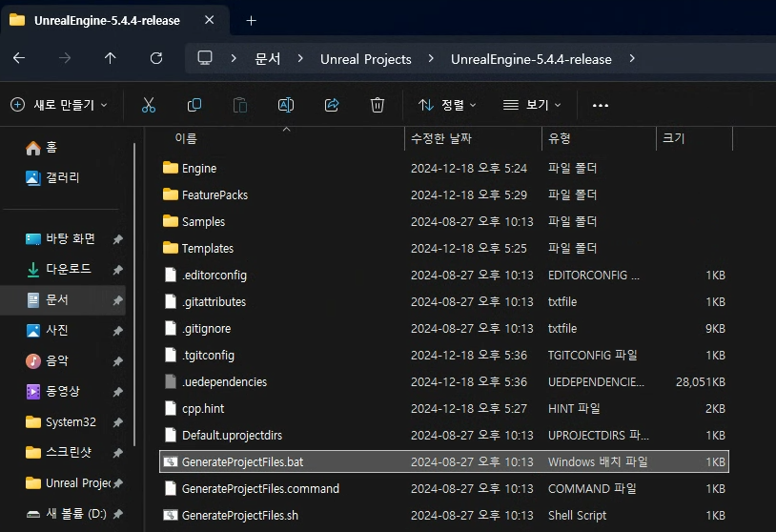
Task: Open Unreal Projects sidebar shortcut
Action: pyautogui.click(x=64, y=483)
